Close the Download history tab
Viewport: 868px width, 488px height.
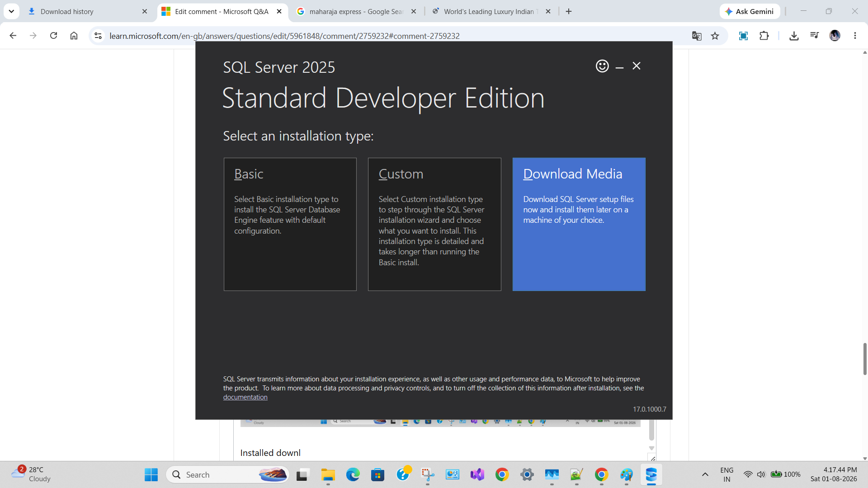coord(145,11)
